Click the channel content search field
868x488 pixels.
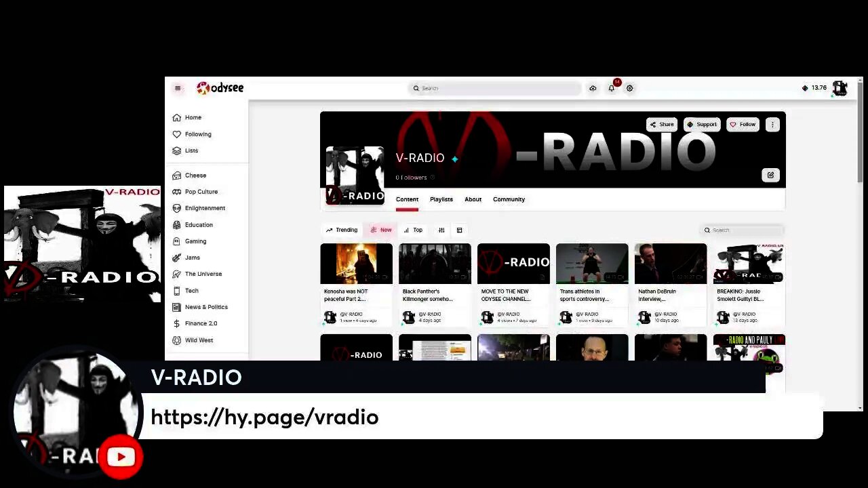coord(743,230)
